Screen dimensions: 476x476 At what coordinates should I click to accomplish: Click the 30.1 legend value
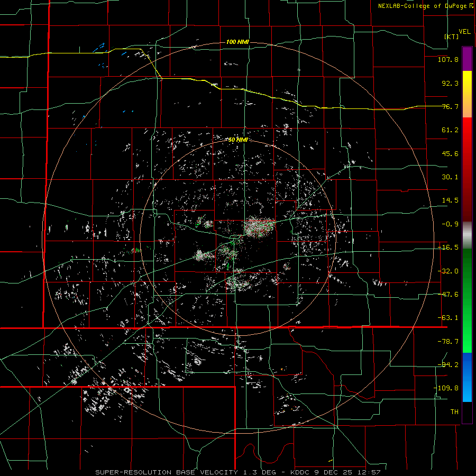pos(450,177)
